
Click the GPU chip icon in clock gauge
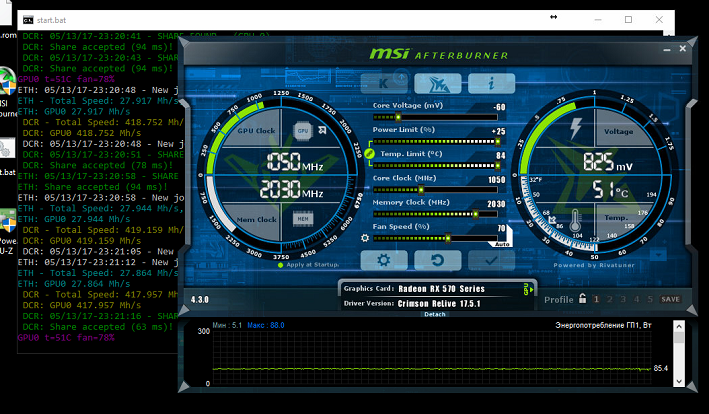303,131
